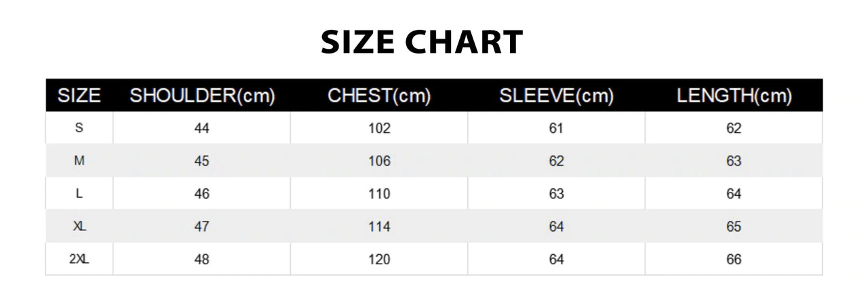Click the SIZE CHART title
The width and height of the screenshot is (868, 290).
pos(421,43)
